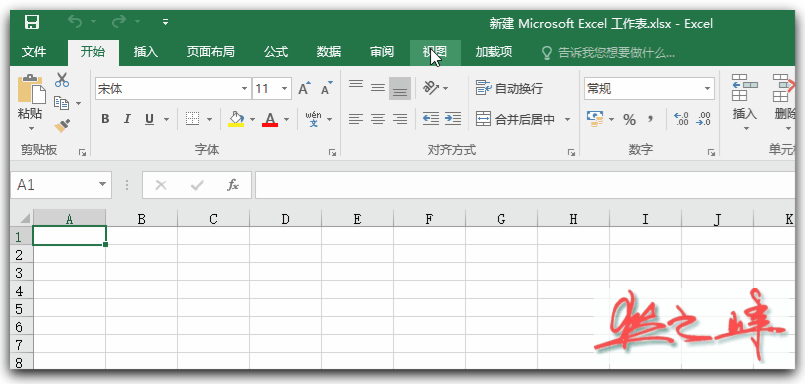Viewport: 805px width, 384px height.
Task: Open the 公式 ribbon tab
Action: coord(276,52)
